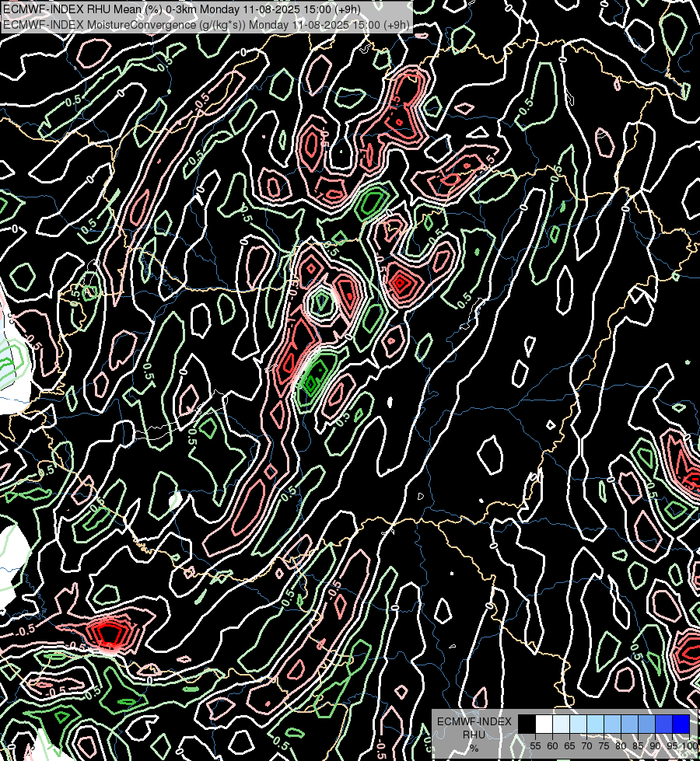Screen dimensions: 700x761
Task: Click the MoistureConvergence title line
Action: click(206, 25)
